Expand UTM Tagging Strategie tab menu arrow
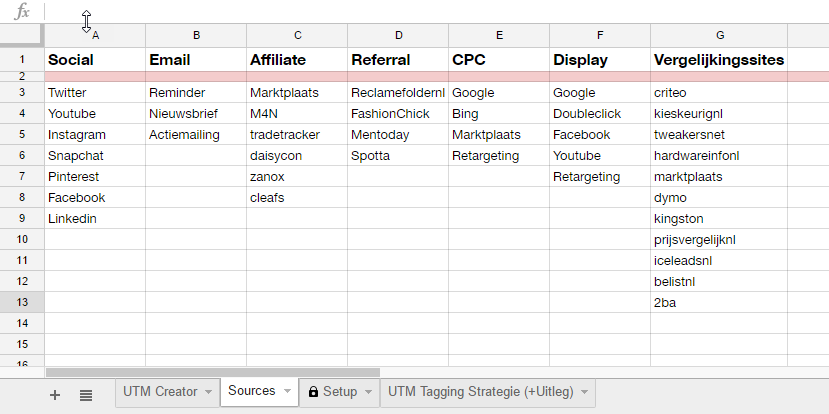 pyautogui.click(x=584, y=392)
